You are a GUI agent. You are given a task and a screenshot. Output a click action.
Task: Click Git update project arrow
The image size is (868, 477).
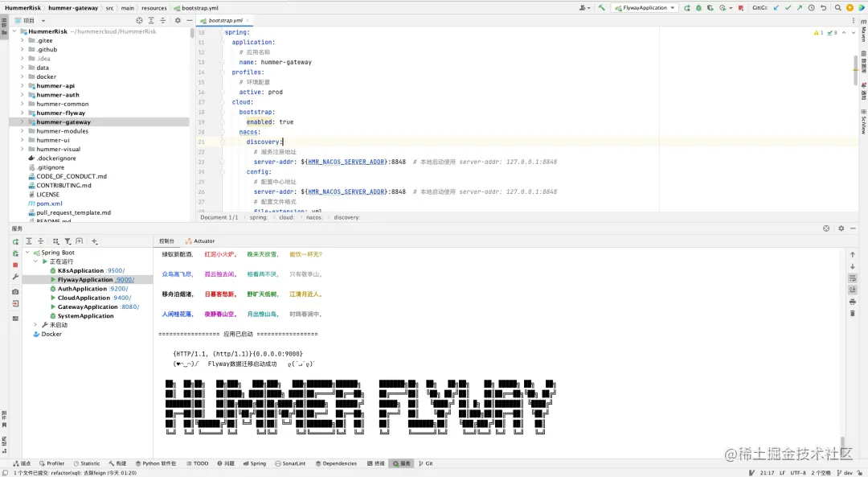(x=776, y=8)
